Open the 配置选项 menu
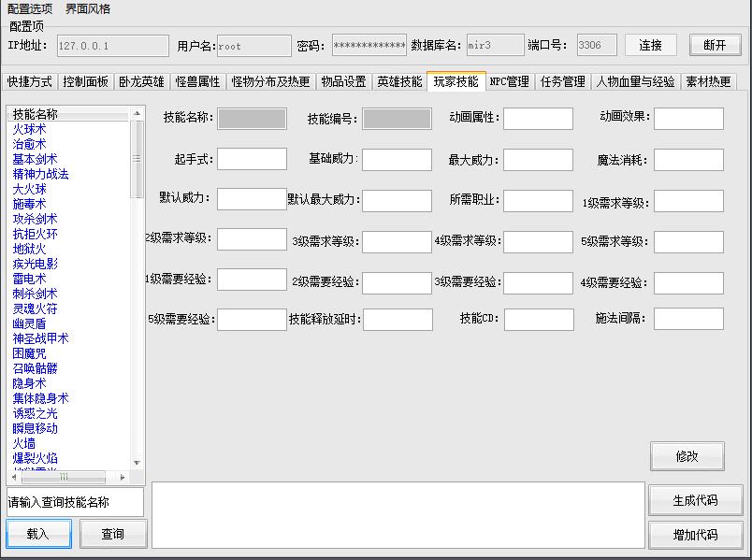The width and height of the screenshot is (752, 560). tap(30, 8)
